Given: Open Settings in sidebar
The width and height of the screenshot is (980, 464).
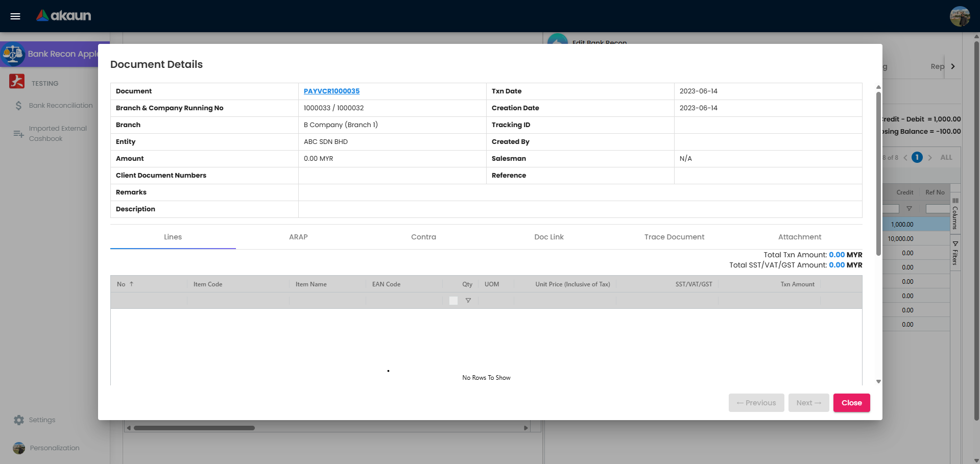Looking at the screenshot, I should point(42,420).
